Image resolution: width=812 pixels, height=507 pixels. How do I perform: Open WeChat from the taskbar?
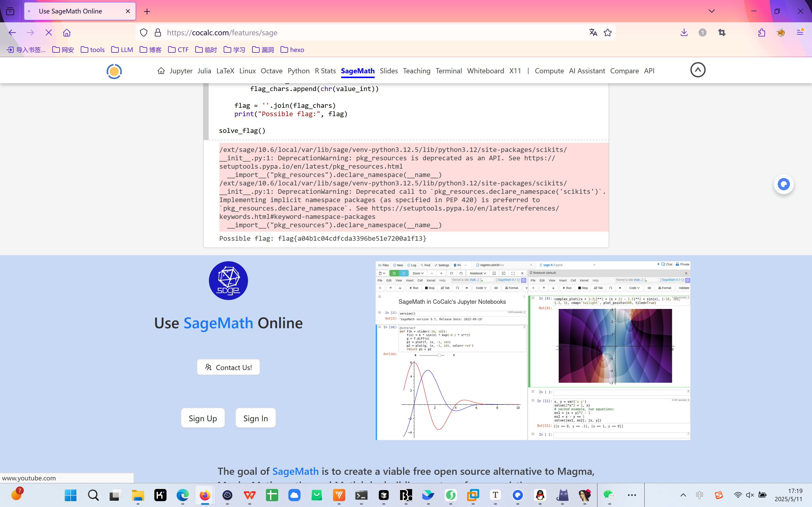[609, 495]
